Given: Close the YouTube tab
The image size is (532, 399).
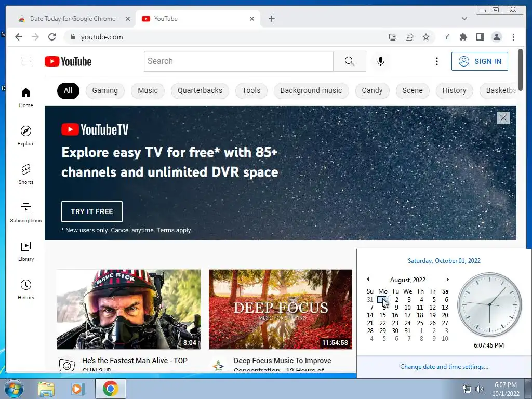Looking at the screenshot, I should click(x=252, y=19).
